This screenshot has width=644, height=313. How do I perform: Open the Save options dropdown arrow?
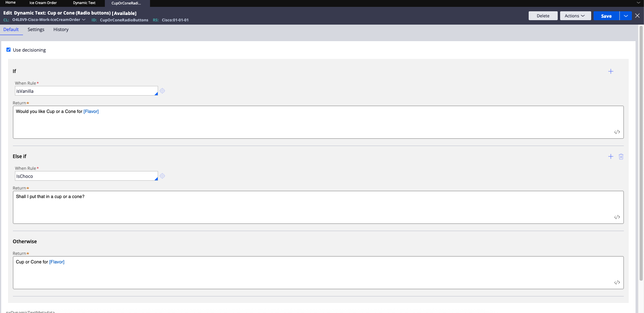click(x=625, y=16)
